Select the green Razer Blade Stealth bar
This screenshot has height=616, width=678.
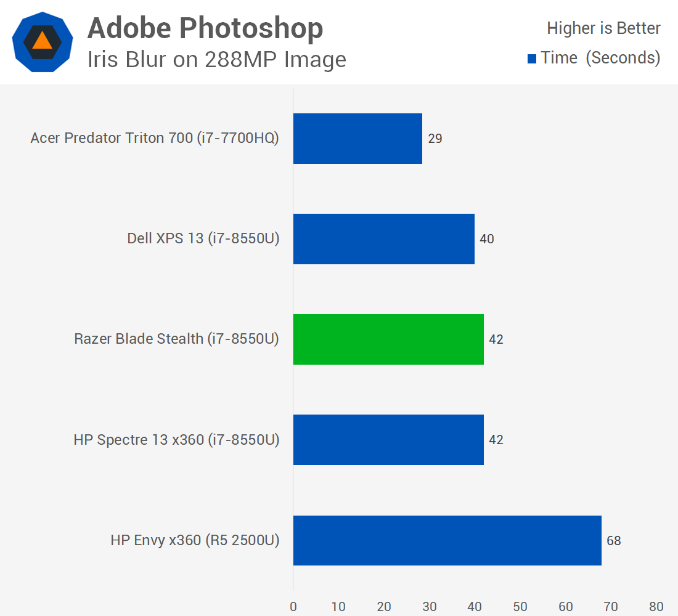(388, 339)
